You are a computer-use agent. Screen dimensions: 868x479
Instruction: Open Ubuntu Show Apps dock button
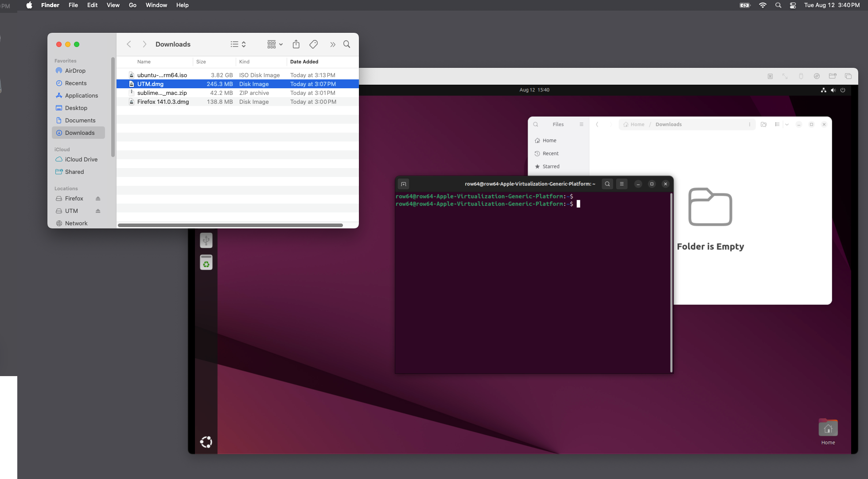[x=206, y=442]
